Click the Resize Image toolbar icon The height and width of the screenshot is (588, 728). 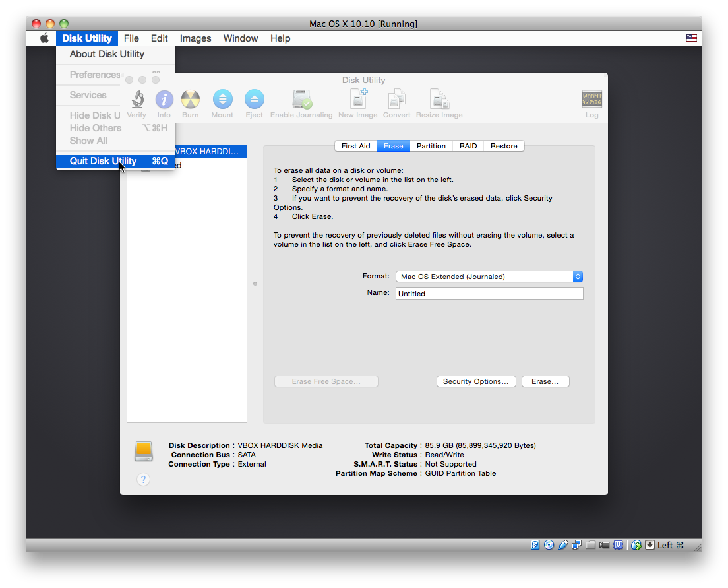click(439, 98)
